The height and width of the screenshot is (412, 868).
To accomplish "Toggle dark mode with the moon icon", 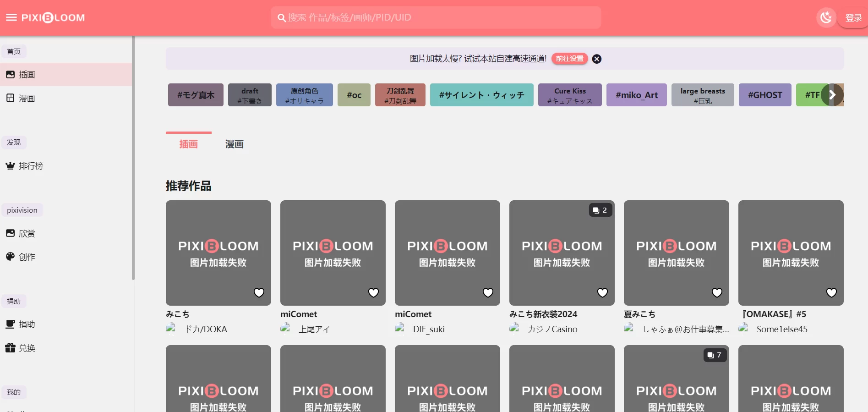I will coord(826,17).
